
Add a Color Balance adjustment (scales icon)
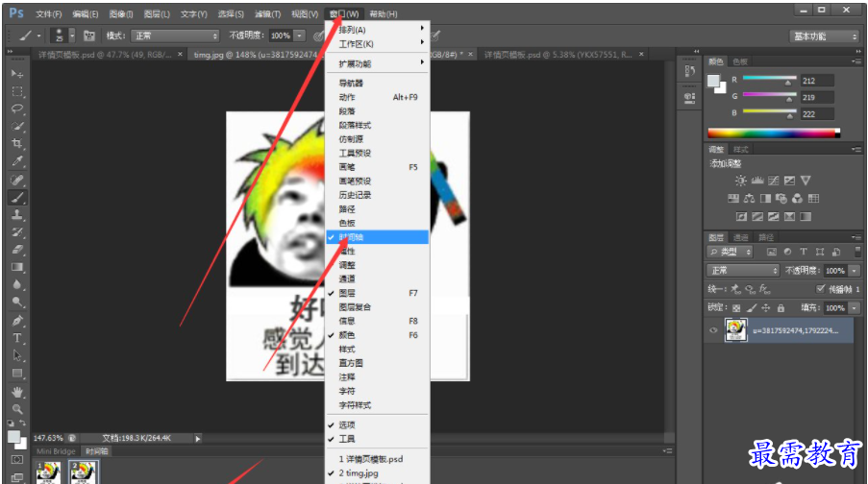click(x=749, y=199)
